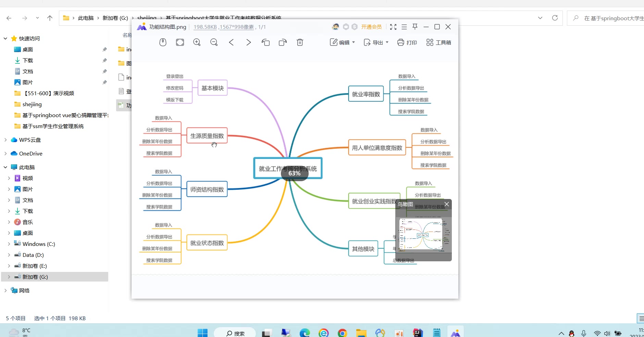The width and height of the screenshot is (644, 337).
Task: Go to the next image
Action: [248, 42]
